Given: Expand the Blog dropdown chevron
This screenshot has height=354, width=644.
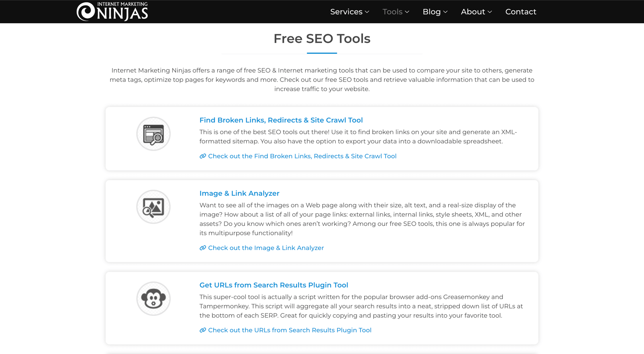Looking at the screenshot, I should (x=445, y=12).
